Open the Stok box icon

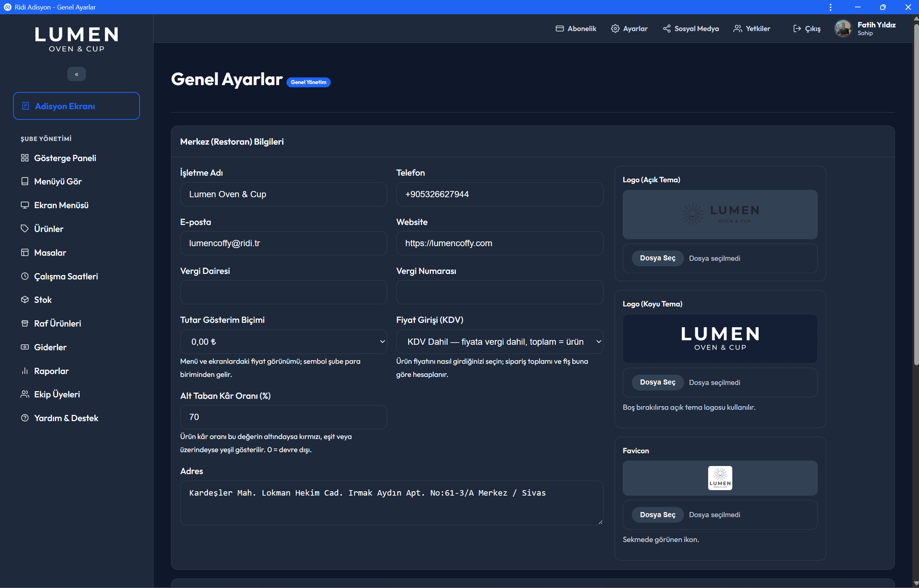coord(25,300)
